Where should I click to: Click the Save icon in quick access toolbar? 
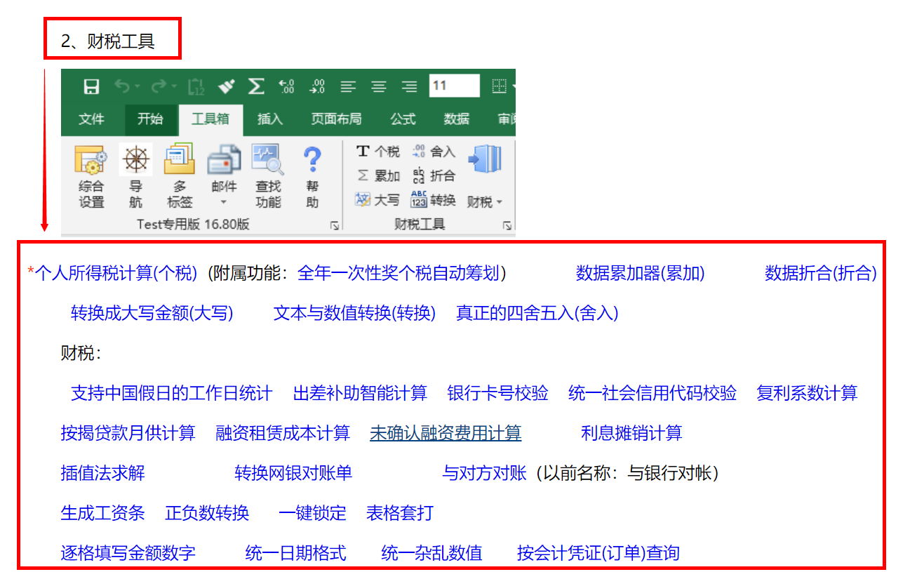coord(91,86)
